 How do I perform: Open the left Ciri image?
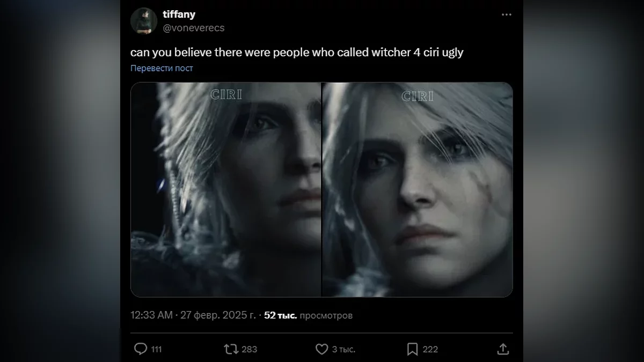pos(226,189)
